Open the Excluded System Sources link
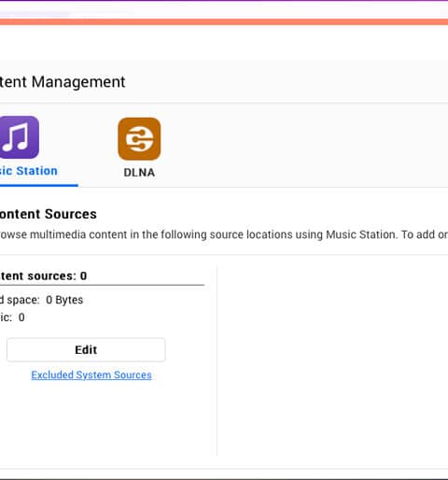 point(91,374)
